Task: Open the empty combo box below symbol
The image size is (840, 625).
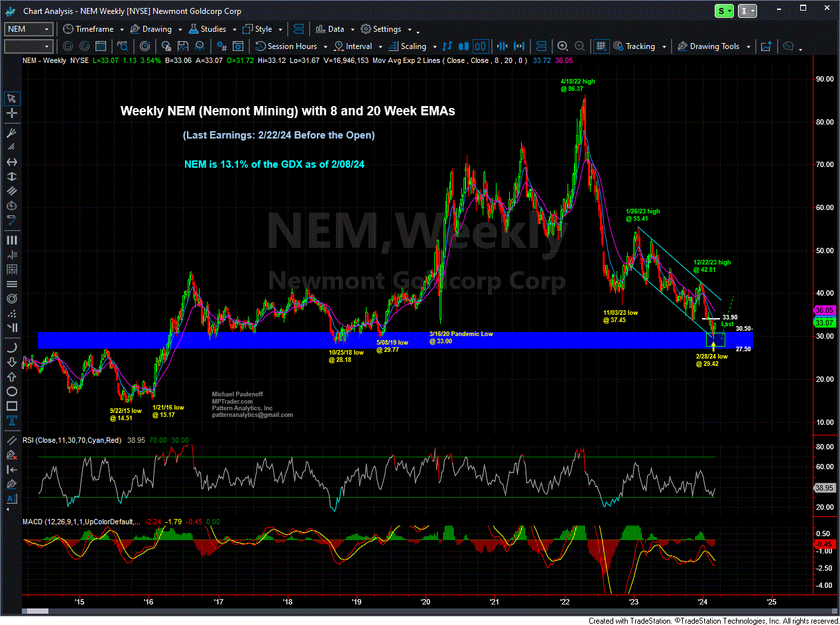Action: [x=29, y=46]
